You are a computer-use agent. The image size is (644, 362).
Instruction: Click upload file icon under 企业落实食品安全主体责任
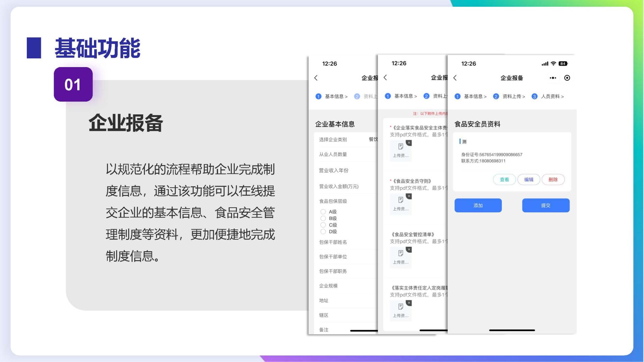coord(400,147)
